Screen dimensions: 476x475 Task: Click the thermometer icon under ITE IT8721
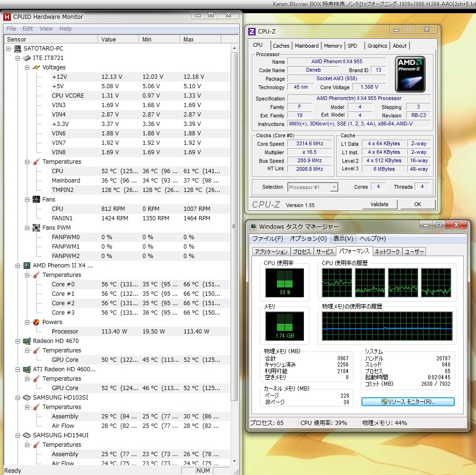click(36, 162)
